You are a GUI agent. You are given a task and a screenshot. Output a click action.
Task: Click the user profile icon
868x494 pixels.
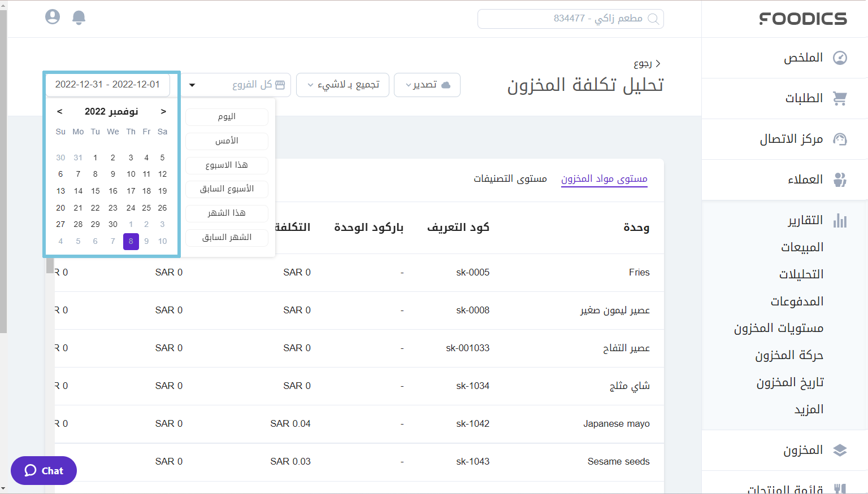point(53,16)
